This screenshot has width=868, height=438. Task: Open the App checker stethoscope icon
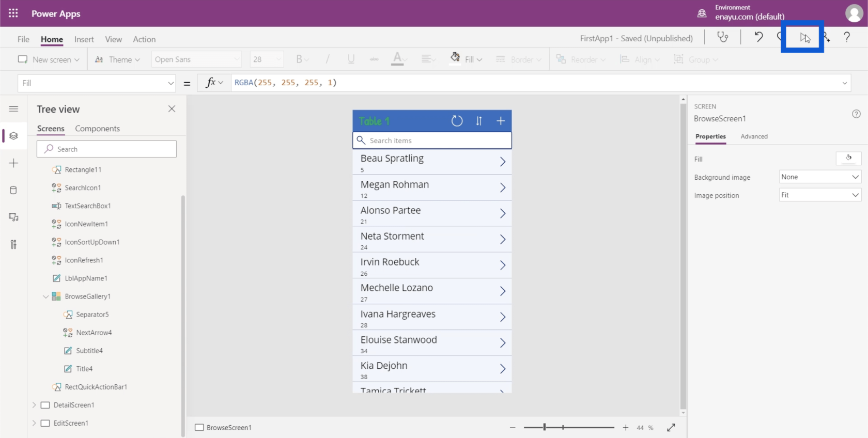pyautogui.click(x=723, y=37)
